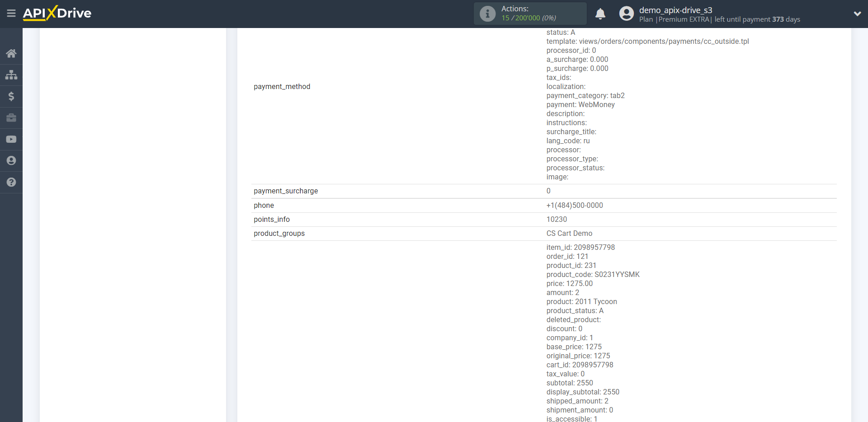Select the CS Cart Demo value
868x422 pixels.
[x=569, y=233]
